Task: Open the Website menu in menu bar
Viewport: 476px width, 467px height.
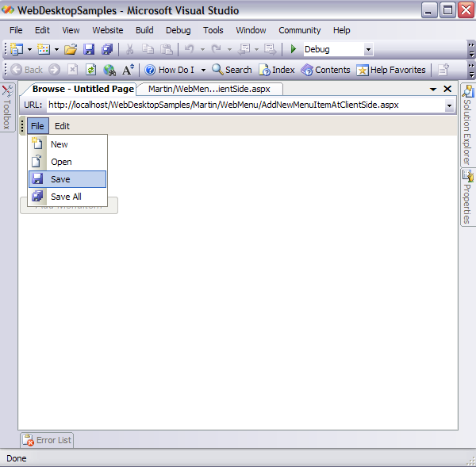Action: click(108, 30)
